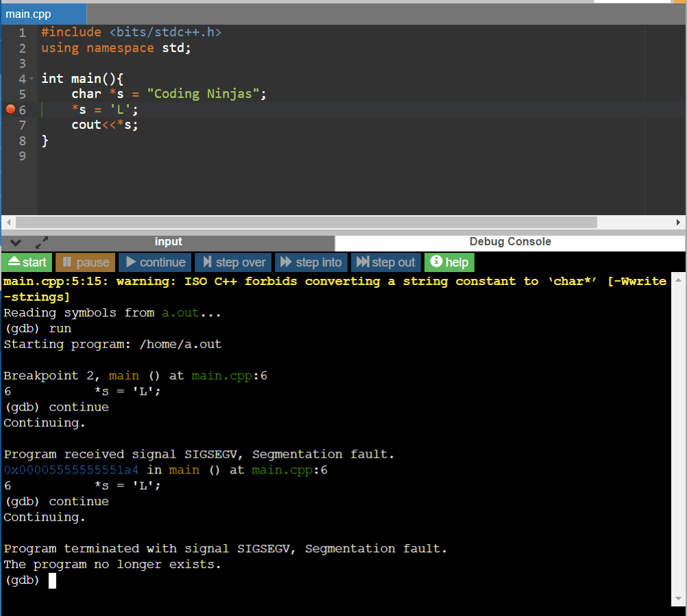Maximize the console using the diagonal arrows icon
687x616 pixels.
pos(40,242)
